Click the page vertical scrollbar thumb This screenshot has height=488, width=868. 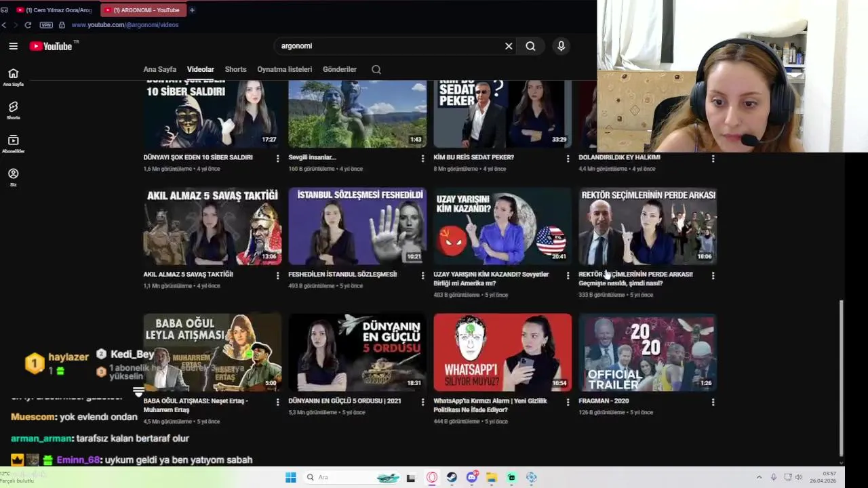(842, 378)
